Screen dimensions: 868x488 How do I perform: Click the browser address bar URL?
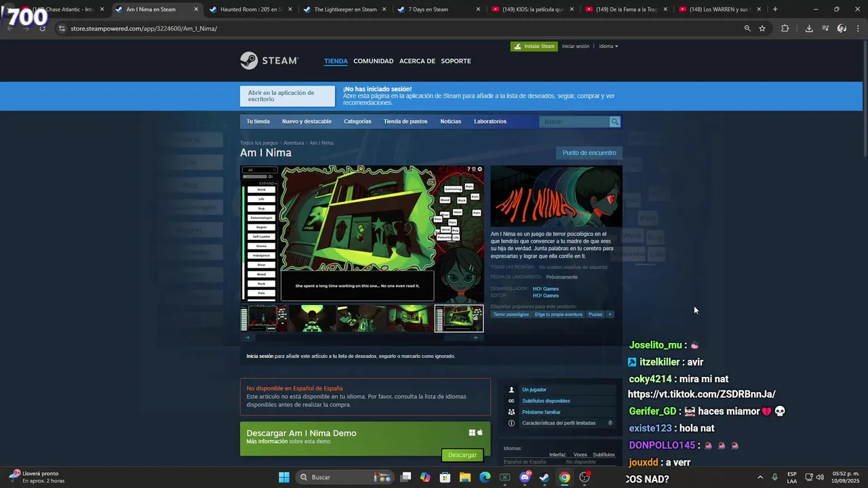(144, 28)
